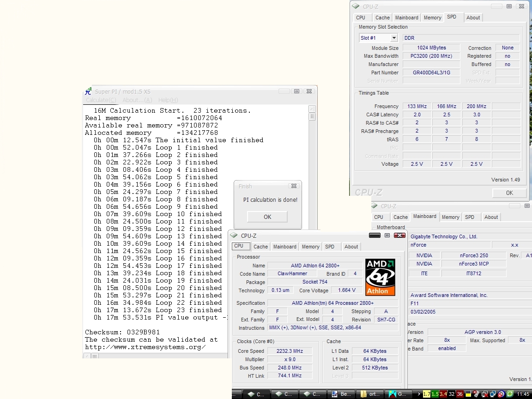Click CPU-Z icon in the SPD window title bar
Viewport: 532px width, 399px height.
[356, 6]
